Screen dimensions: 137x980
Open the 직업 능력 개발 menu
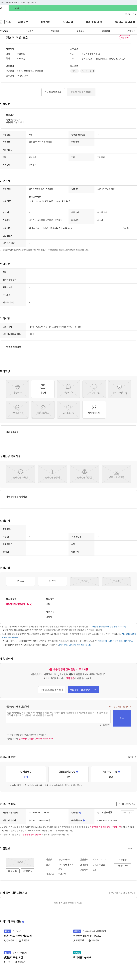click(x=94, y=22)
